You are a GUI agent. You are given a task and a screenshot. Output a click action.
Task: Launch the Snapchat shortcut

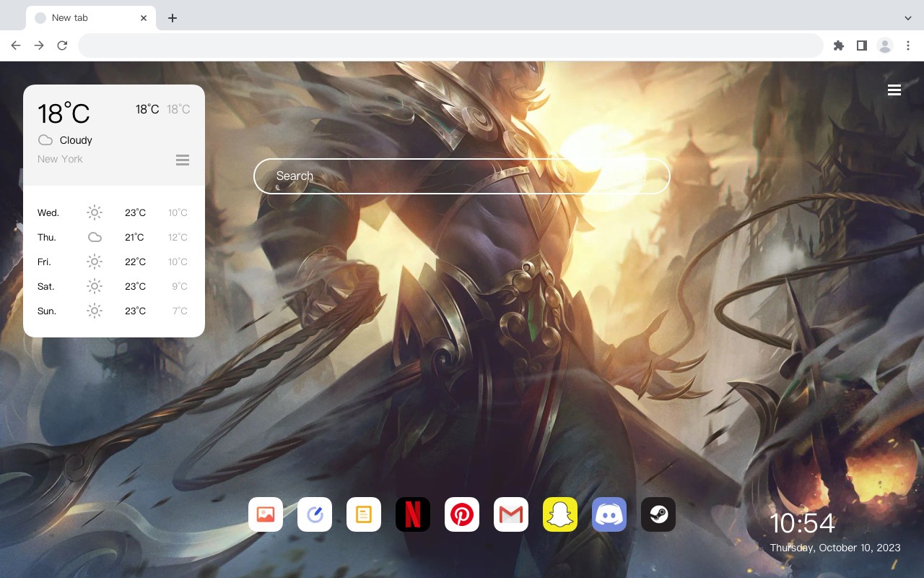pyautogui.click(x=560, y=514)
